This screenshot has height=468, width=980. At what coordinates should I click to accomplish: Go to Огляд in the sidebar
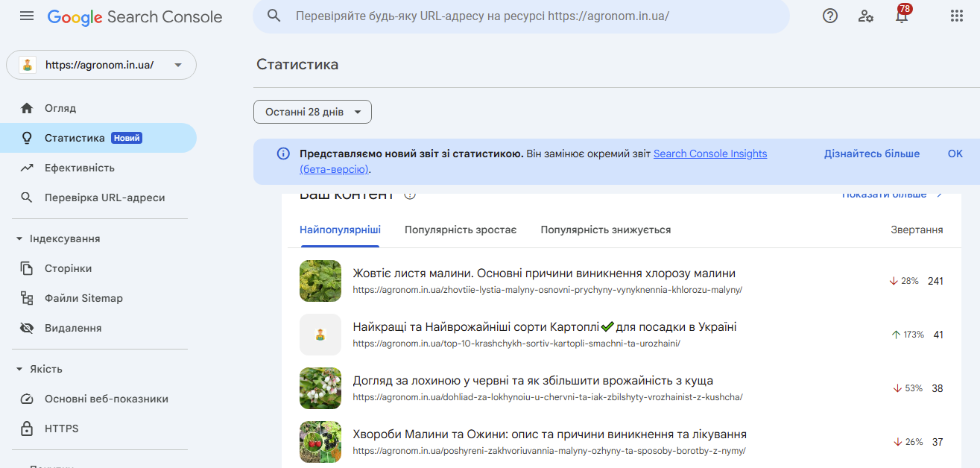click(x=98, y=108)
